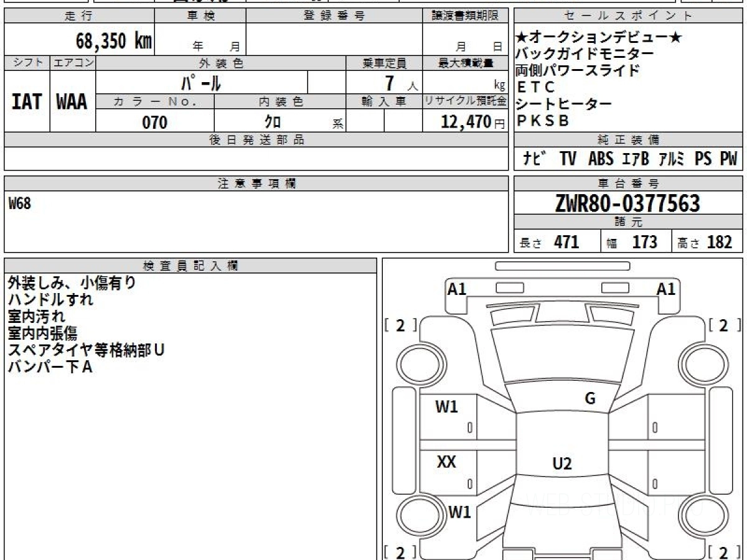Select the ナビ equipment label
This screenshot has width=747, height=560.
(x=535, y=159)
